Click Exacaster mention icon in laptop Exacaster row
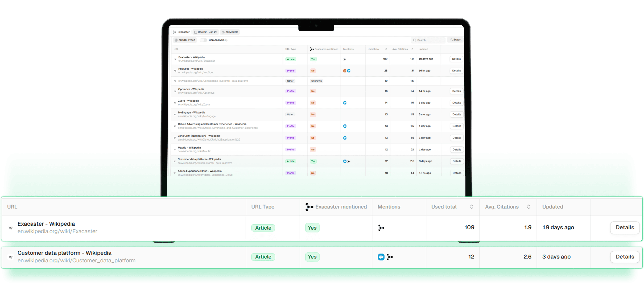This screenshot has width=644, height=285. point(345,59)
